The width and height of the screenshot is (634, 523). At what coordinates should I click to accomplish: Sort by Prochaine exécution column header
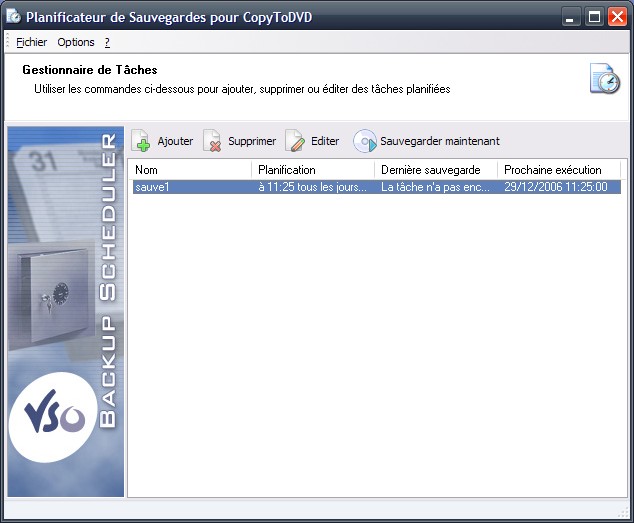click(x=559, y=170)
